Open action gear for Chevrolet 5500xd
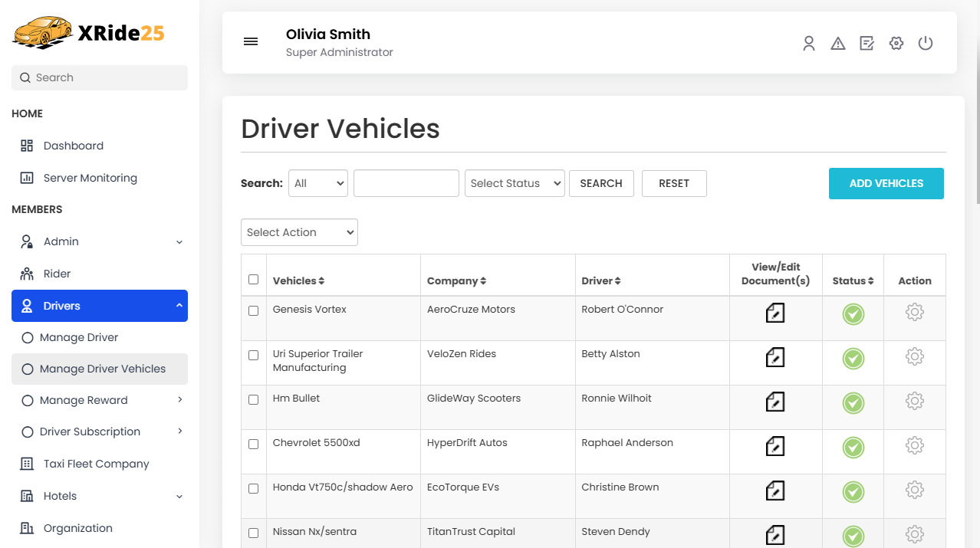The image size is (980, 548). pyautogui.click(x=915, y=445)
